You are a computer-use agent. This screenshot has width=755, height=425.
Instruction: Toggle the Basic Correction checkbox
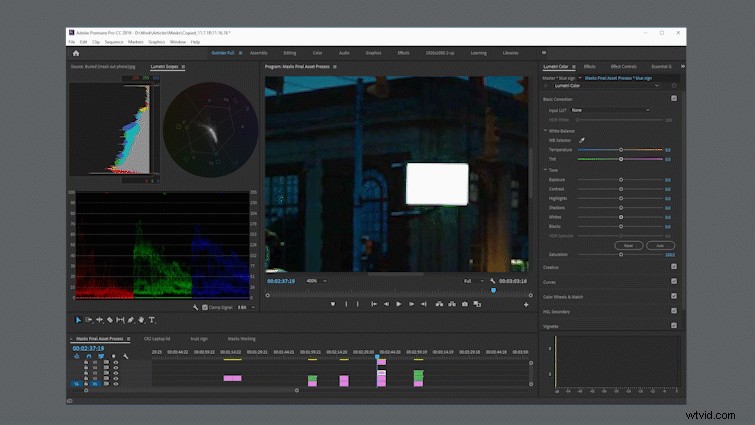[x=674, y=98]
